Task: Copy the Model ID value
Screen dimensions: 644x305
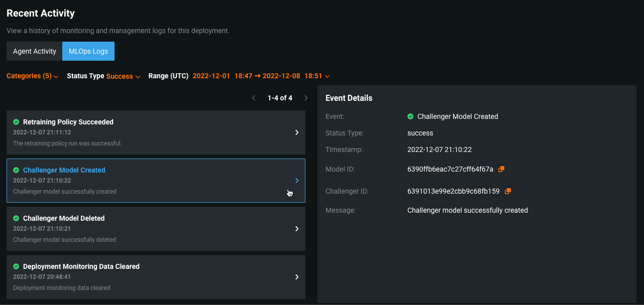Action: click(501, 170)
